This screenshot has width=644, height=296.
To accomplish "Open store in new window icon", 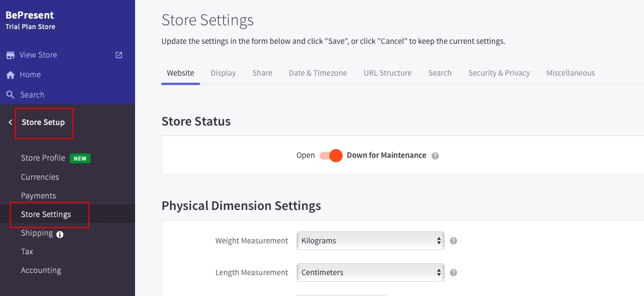I will click(119, 55).
